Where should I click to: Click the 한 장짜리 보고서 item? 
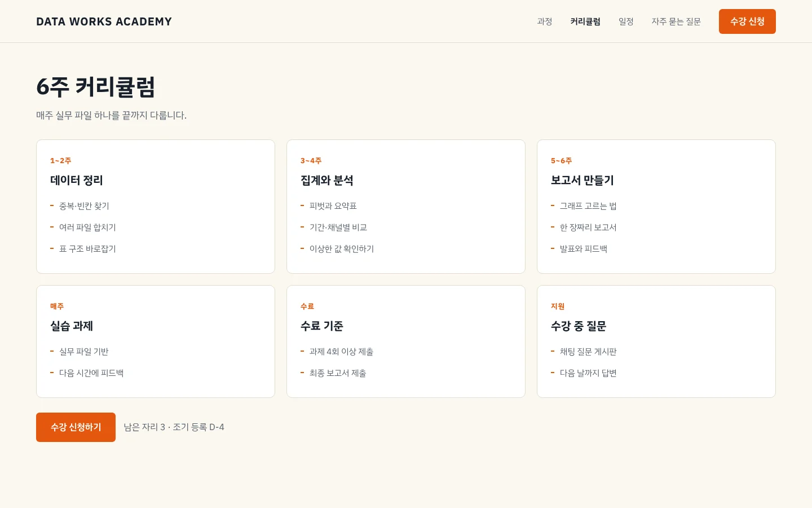[588, 227]
